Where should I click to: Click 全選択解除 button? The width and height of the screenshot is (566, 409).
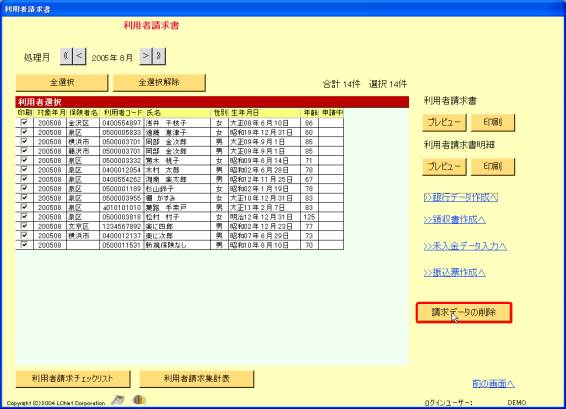[x=159, y=83]
